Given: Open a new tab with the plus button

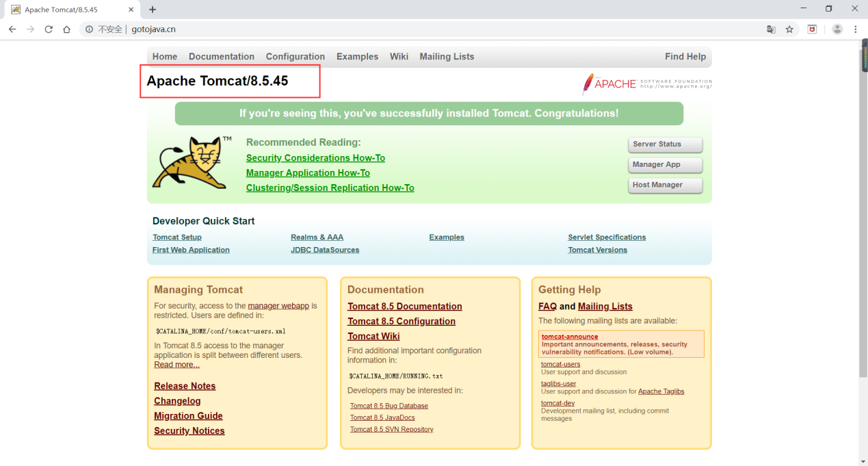Looking at the screenshot, I should coord(153,10).
